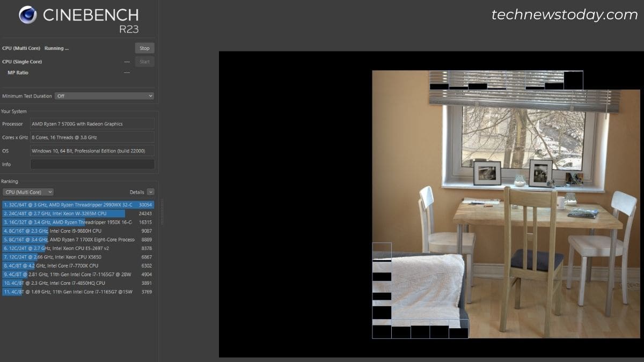
Task: Open the Minimum Test Duration dropdown
Action: [104, 96]
